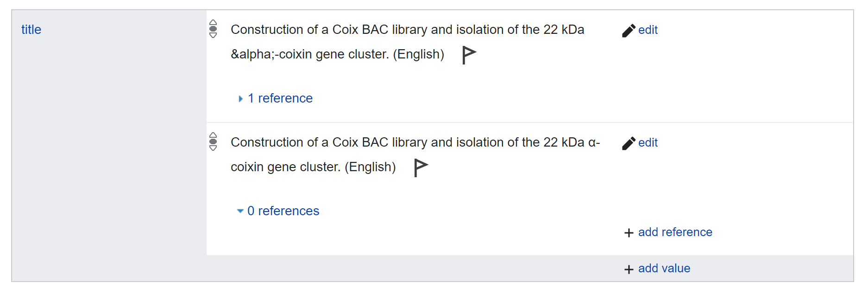This screenshot has width=868, height=289.
Task: Click the plus icon next to add reference
Action: [x=628, y=232]
